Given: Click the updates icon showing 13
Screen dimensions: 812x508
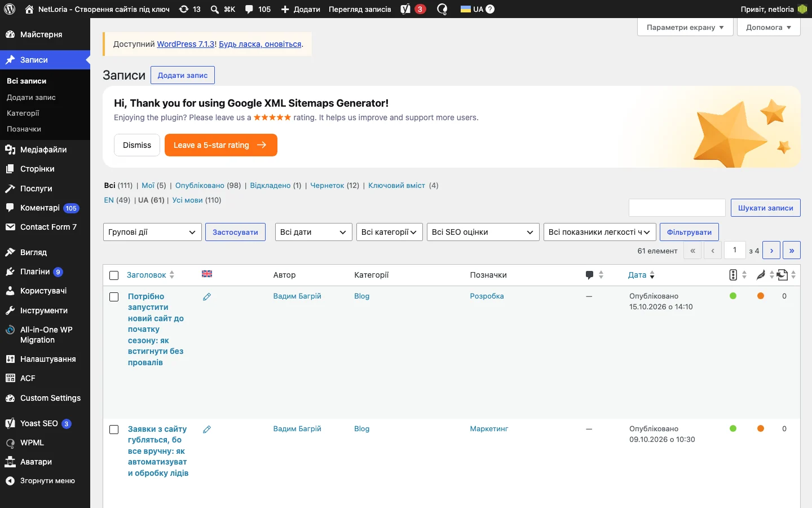Looking at the screenshot, I should click(190, 9).
